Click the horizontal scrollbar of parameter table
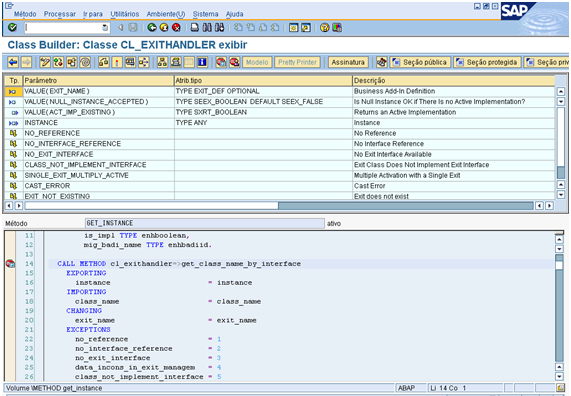This screenshot has width=571, height=396. pos(279,205)
